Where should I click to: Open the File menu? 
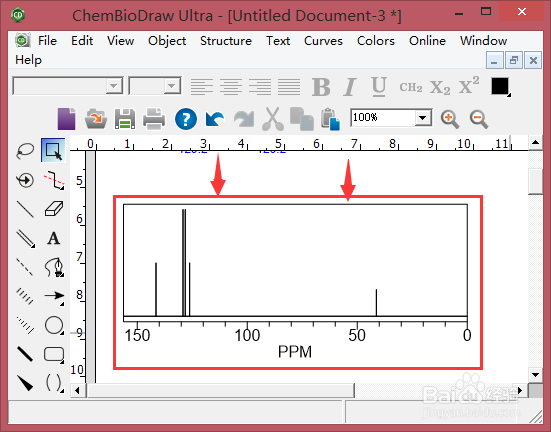(47, 41)
